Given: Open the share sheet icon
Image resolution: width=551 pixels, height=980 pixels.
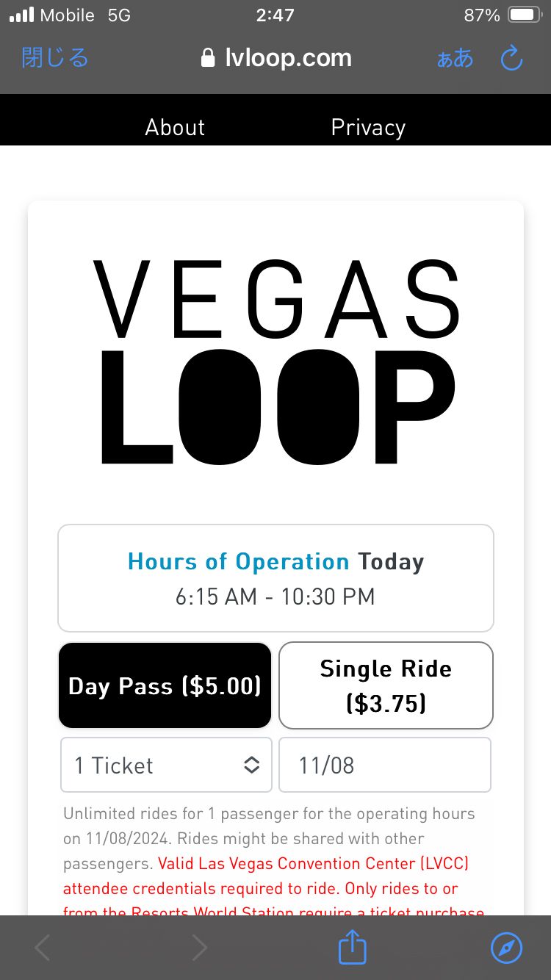Looking at the screenshot, I should pos(352,947).
